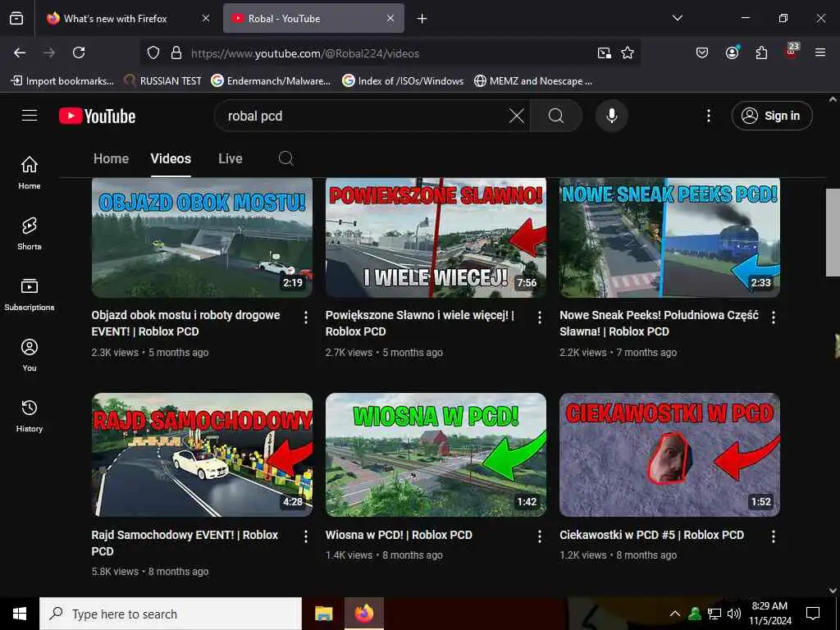Open extension icon with 23 badge
This screenshot has width=840, height=630.
click(792, 52)
